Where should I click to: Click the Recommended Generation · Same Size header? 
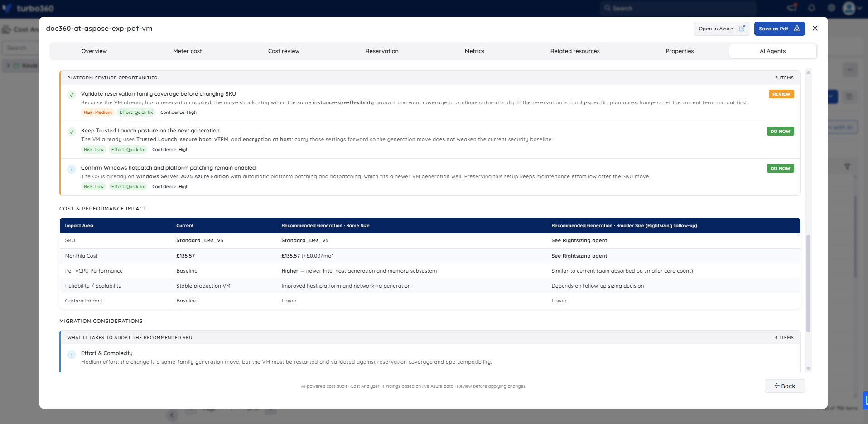click(325, 226)
